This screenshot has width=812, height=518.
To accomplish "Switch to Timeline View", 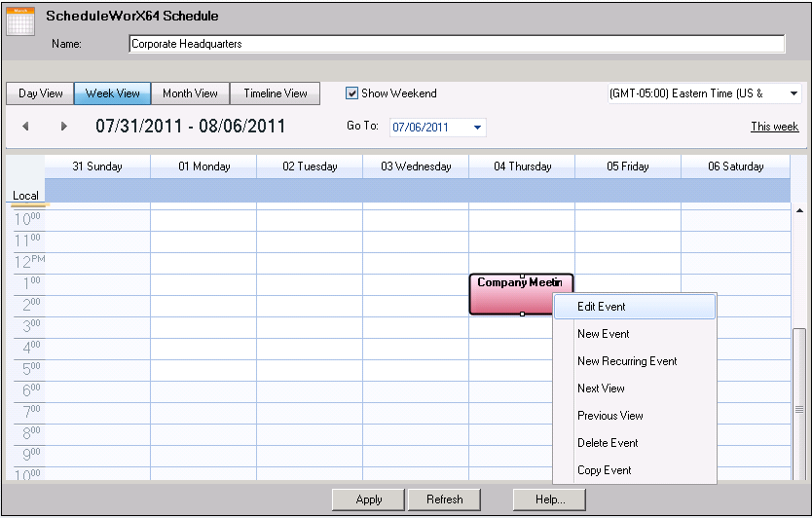I will (x=275, y=93).
